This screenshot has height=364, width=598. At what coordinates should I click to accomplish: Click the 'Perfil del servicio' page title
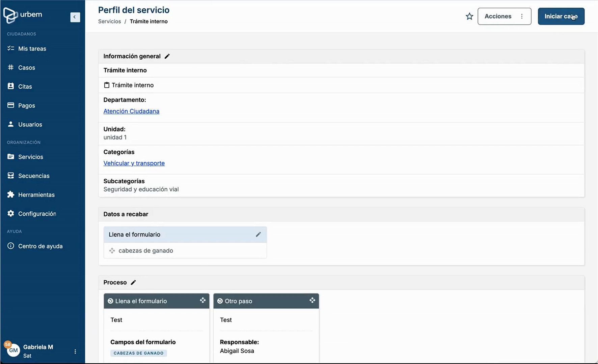(134, 10)
